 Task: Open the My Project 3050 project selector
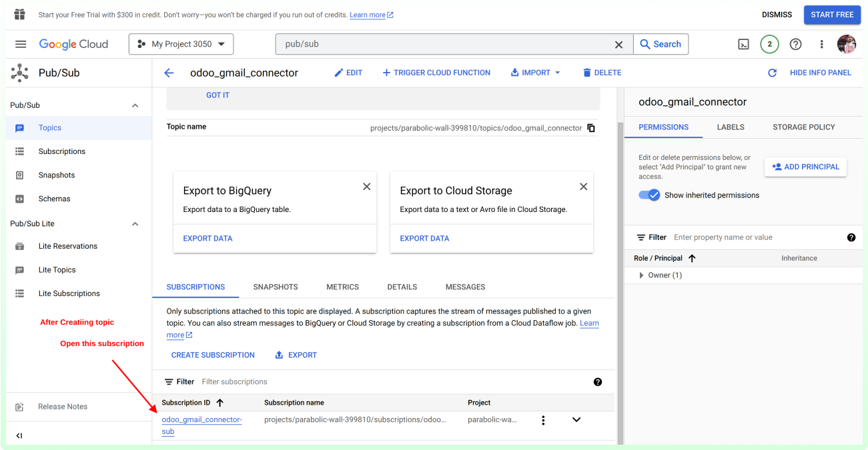click(x=181, y=44)
